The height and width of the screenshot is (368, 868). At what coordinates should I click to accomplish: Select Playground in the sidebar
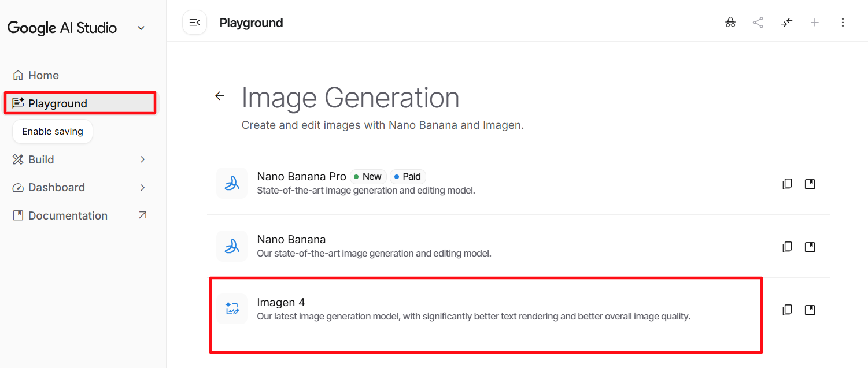coord(58,103)
